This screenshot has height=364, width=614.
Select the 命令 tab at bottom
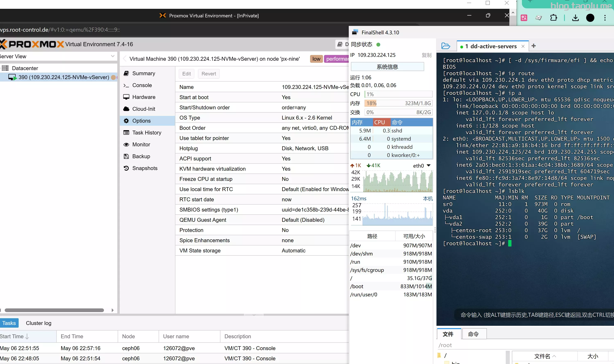pos(473,334)
